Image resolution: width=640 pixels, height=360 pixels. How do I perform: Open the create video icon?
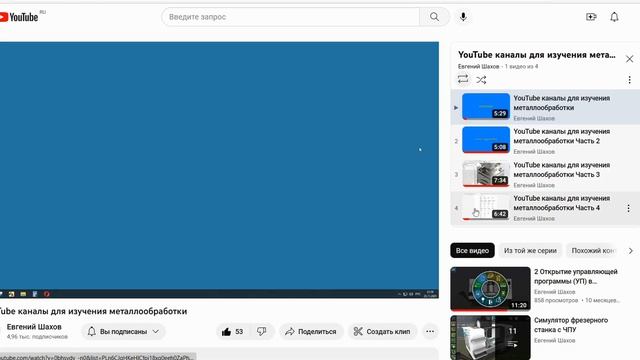point(591,17)
